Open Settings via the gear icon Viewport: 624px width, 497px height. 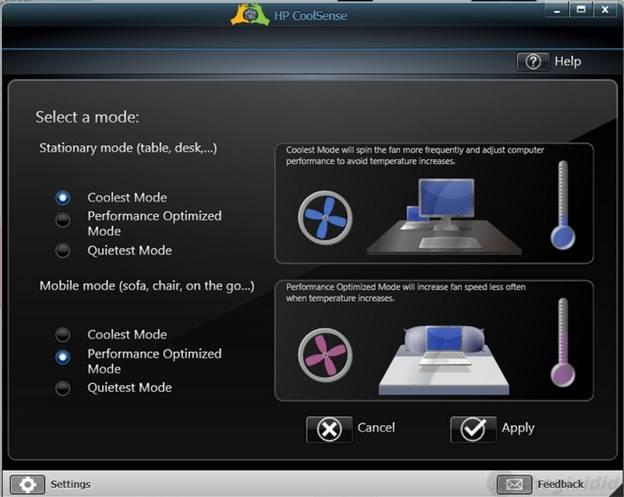pyautogui.click(x=27, y=484)
